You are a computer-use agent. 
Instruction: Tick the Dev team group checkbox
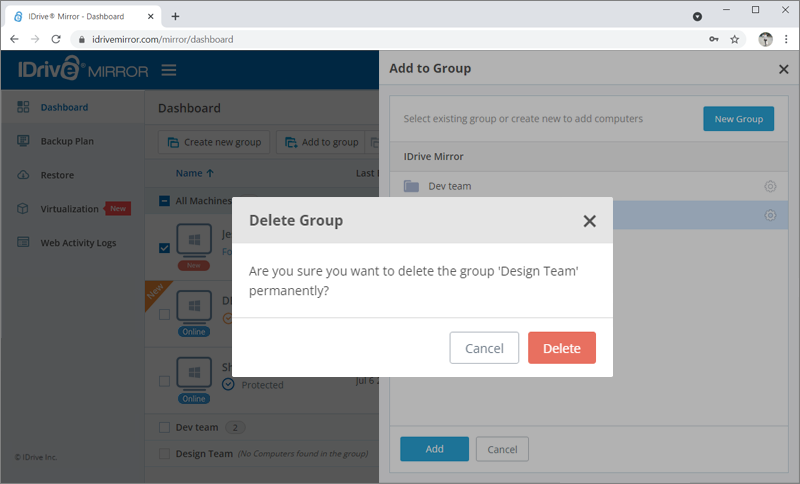click(x=165, y=427)
